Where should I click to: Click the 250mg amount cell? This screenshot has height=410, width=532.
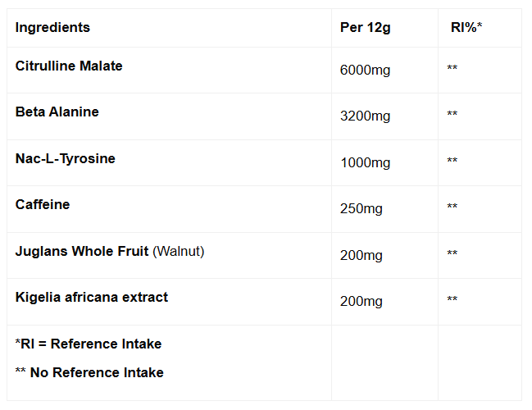(x=361, y=209)
